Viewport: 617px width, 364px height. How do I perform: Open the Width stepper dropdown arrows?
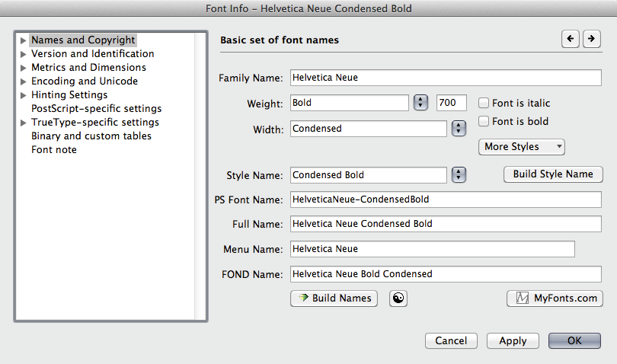pos(459,129)
